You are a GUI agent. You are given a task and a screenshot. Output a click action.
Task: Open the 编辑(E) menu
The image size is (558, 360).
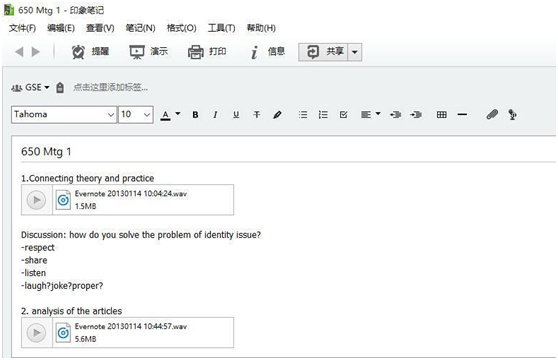(61, 28)
